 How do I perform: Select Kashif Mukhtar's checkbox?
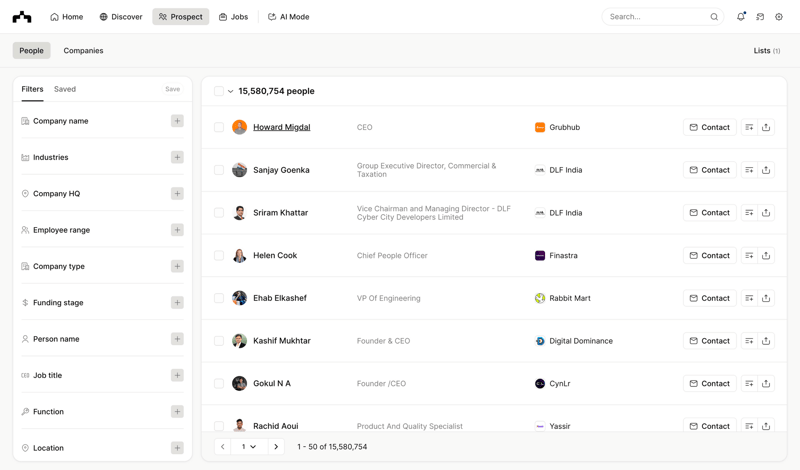pyautogui.click(x=219, y=341)
